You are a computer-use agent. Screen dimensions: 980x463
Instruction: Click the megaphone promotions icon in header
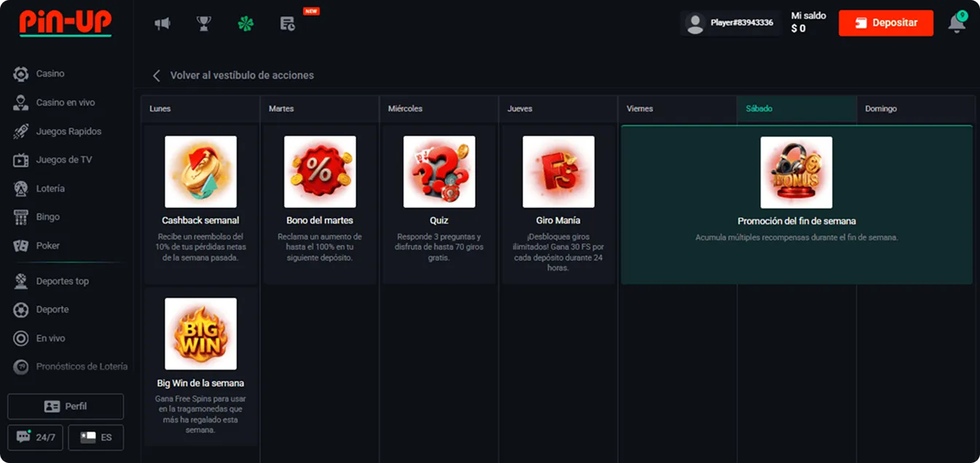162,23
